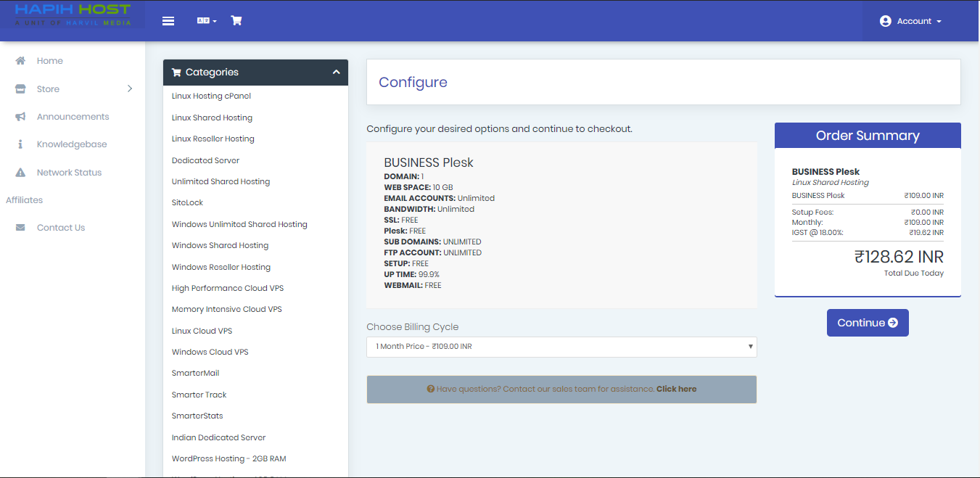This screenshot has width=980, height=478.
Task: Select Dedicated Server category
Action: pyautogui.click(x=206, y=160)
